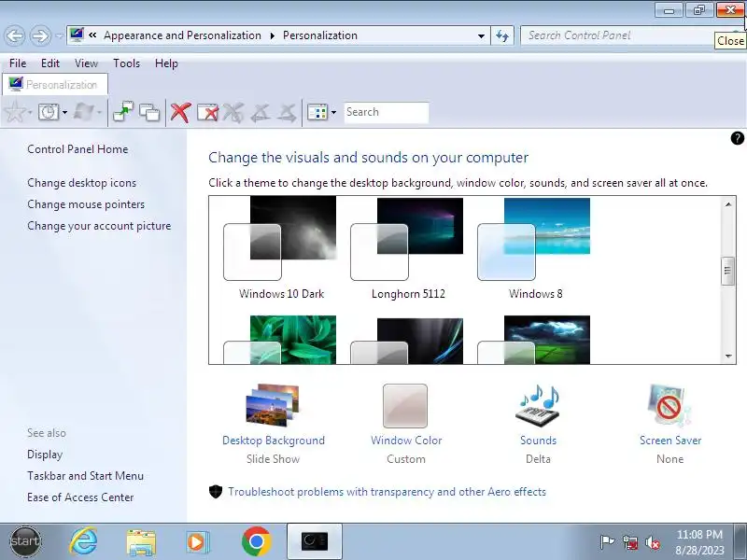This screenshot has height=560, width=747.
Task: Open Change your account picture link
Action: 99,226
